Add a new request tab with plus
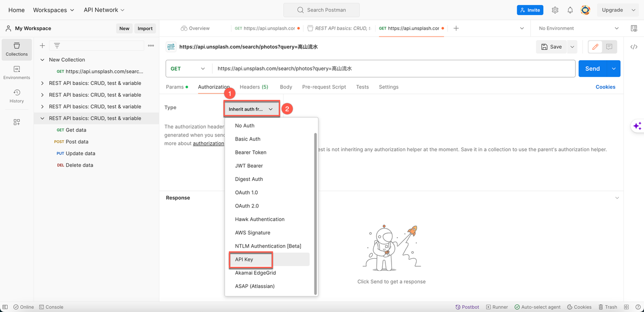This screenshot has width=644, height=312. [456, 28]
